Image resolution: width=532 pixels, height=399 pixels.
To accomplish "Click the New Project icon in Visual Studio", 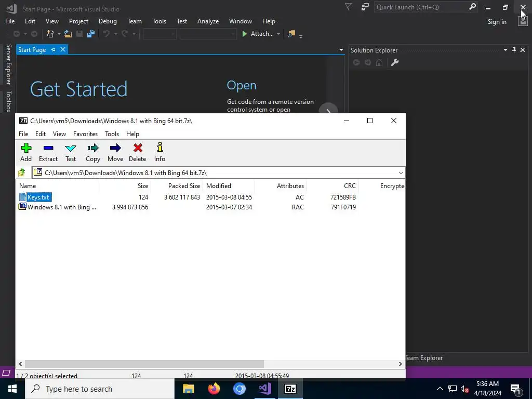I will (50, 34).
